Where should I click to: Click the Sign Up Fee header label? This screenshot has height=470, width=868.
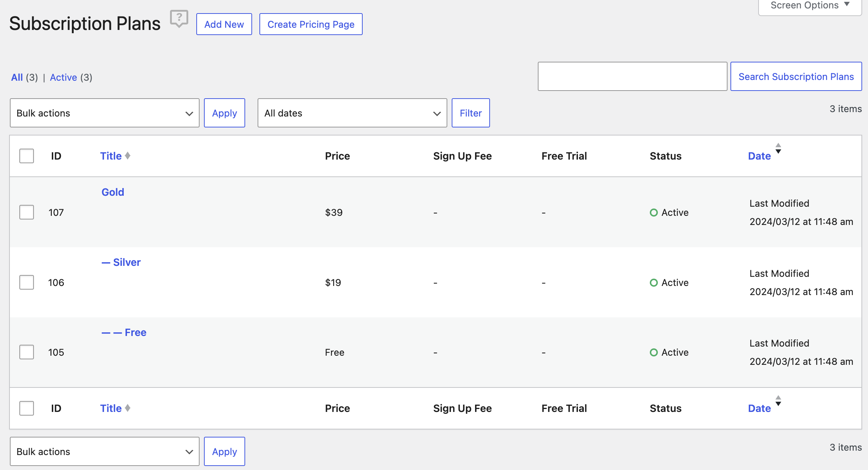pos(462,156)
